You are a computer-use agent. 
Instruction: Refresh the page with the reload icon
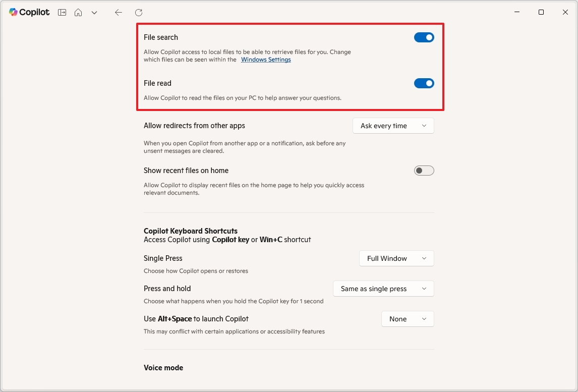tap(138, 12)
